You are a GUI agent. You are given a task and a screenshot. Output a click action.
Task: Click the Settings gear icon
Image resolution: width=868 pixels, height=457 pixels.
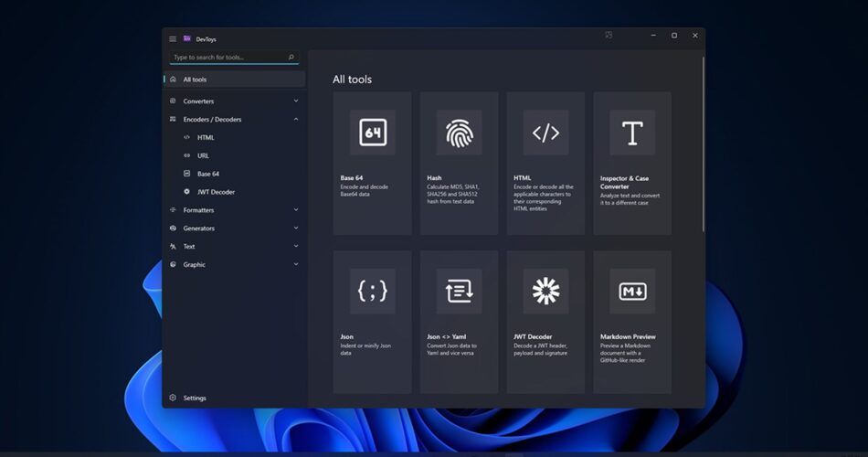tap(173, 398)
